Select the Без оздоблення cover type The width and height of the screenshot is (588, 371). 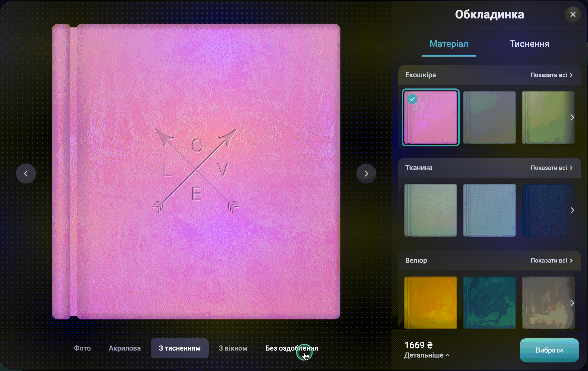click(292, 348)
